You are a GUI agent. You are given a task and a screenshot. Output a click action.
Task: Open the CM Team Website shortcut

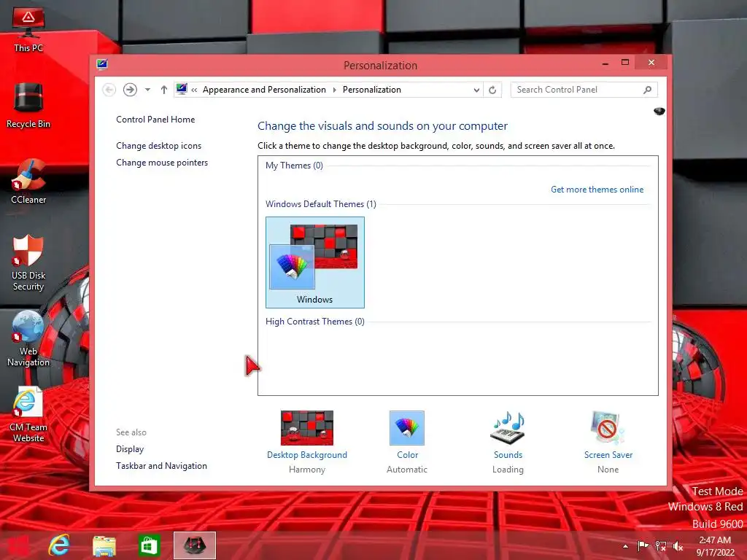pos(28,414)
